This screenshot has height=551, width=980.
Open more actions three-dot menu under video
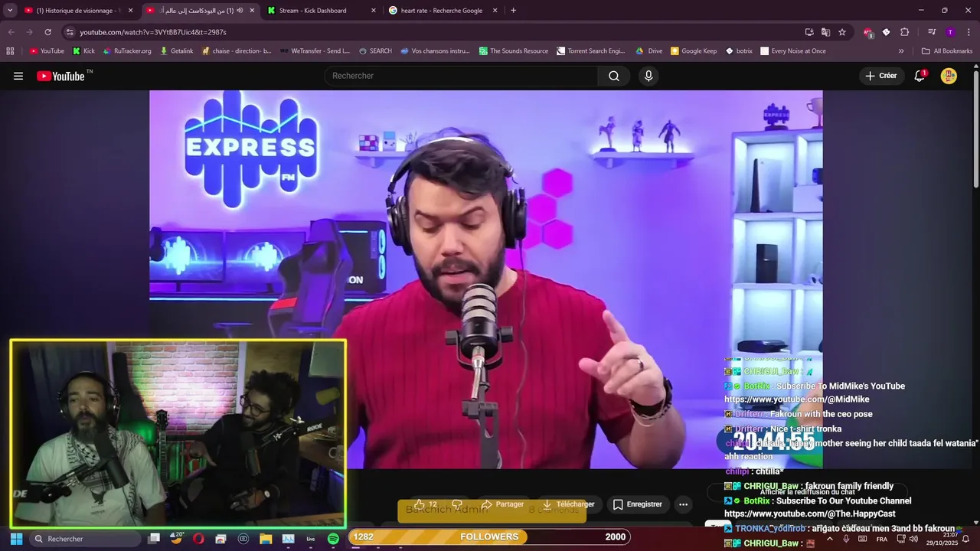tap(683, 504)
